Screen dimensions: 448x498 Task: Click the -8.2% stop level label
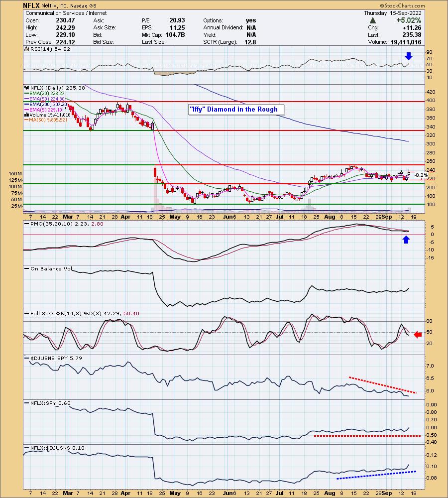(421, 175)
